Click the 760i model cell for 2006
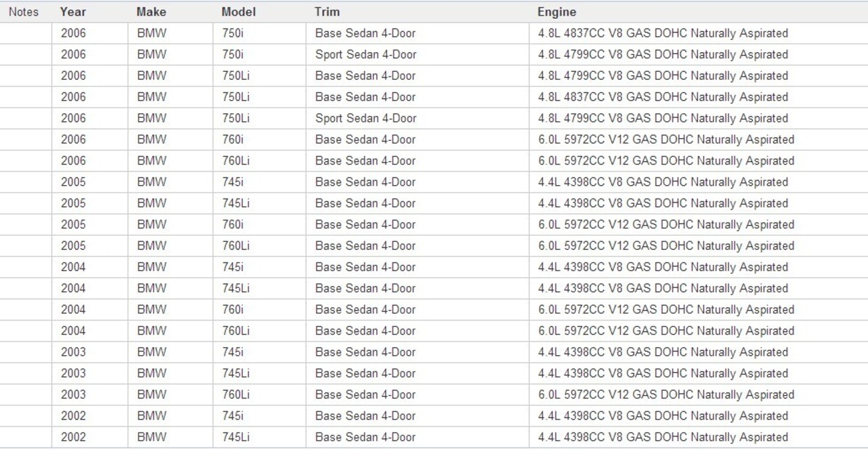 233,140
